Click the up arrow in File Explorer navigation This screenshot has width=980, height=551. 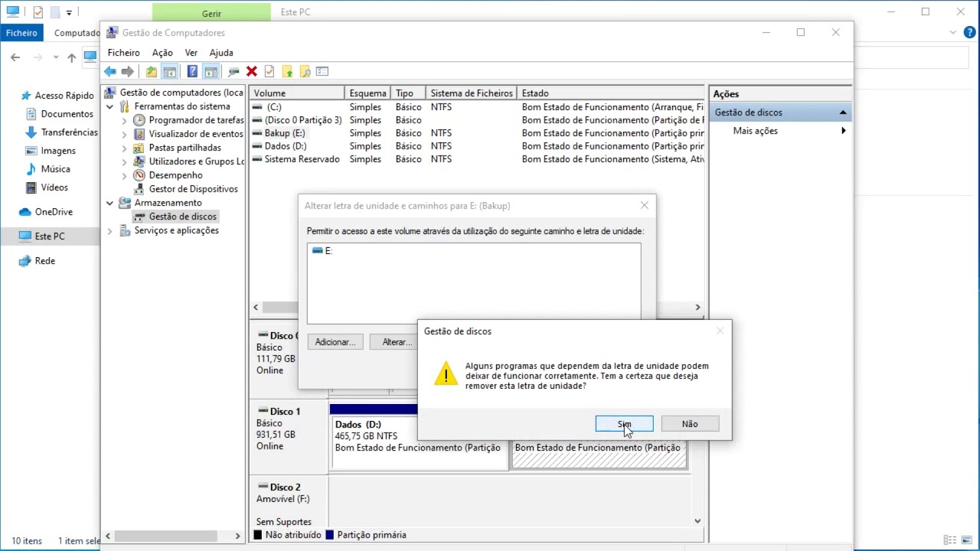coord(71,57)
